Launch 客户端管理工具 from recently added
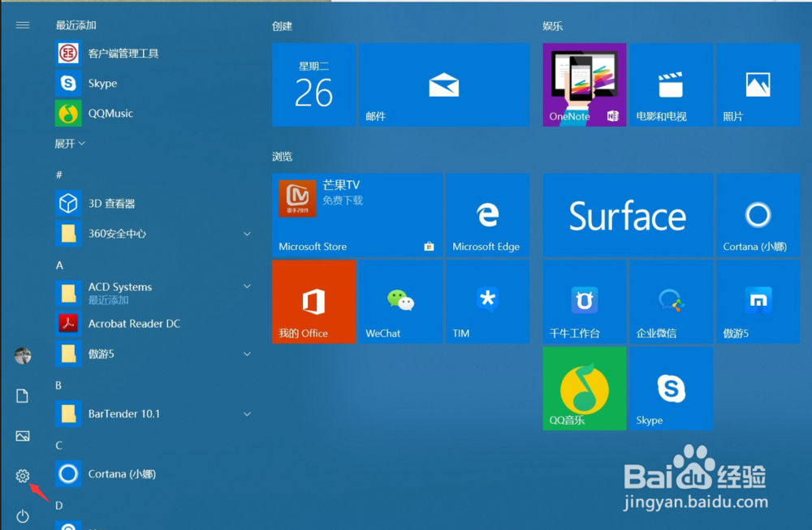 (153, 54)
